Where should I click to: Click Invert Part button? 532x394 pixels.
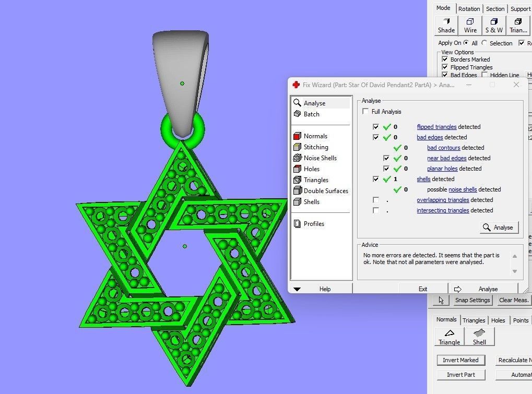(460, 375)
